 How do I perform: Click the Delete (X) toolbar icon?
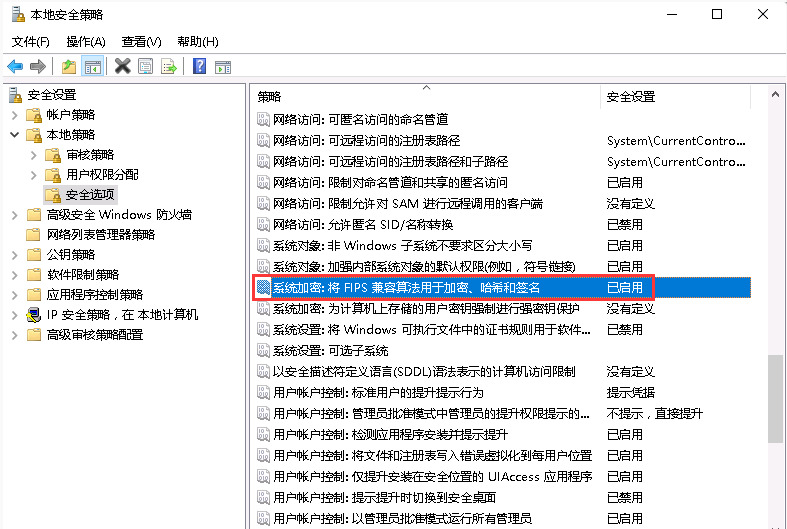click(122, 66)
